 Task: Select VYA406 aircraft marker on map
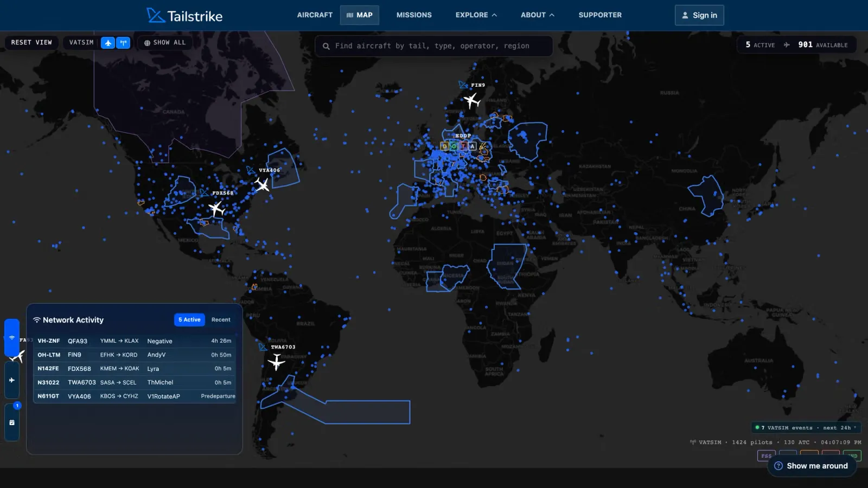click(x=262, y=185)
